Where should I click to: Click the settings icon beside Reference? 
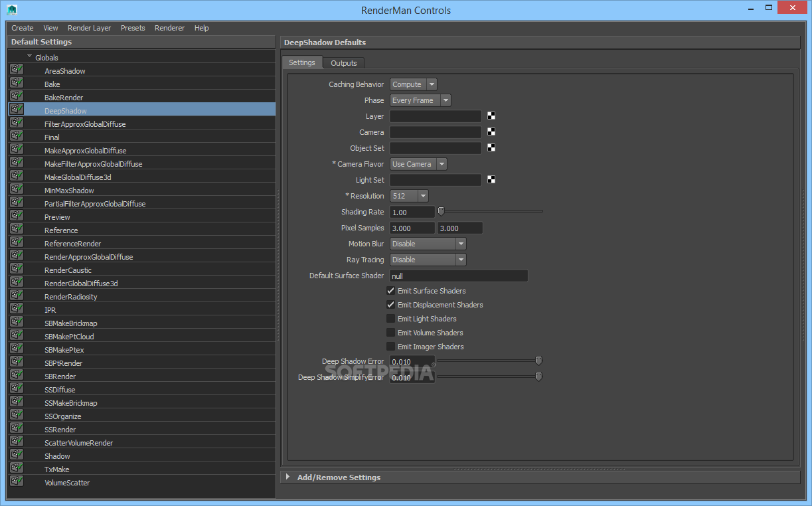click(17, 229)
